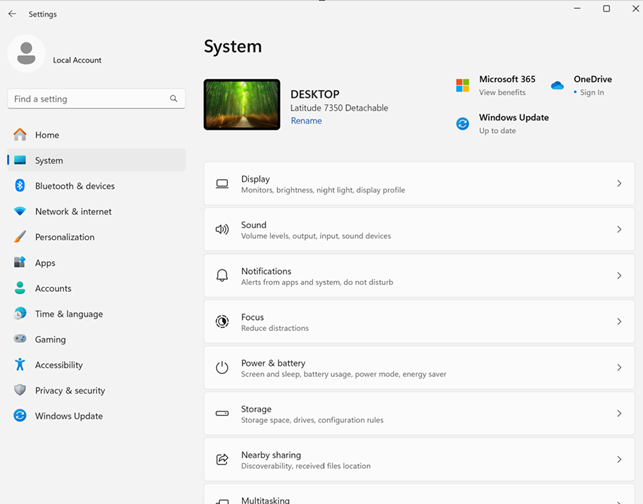643x504 pixels.
Task: Click 'Monitors, brightness, night light, display profile' text
Action: click(x=323, y=190)
